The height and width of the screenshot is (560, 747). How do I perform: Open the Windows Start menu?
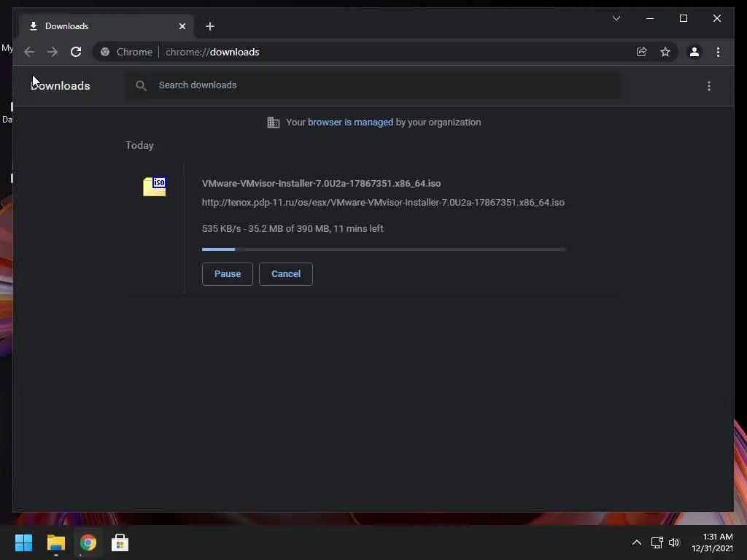23,542
